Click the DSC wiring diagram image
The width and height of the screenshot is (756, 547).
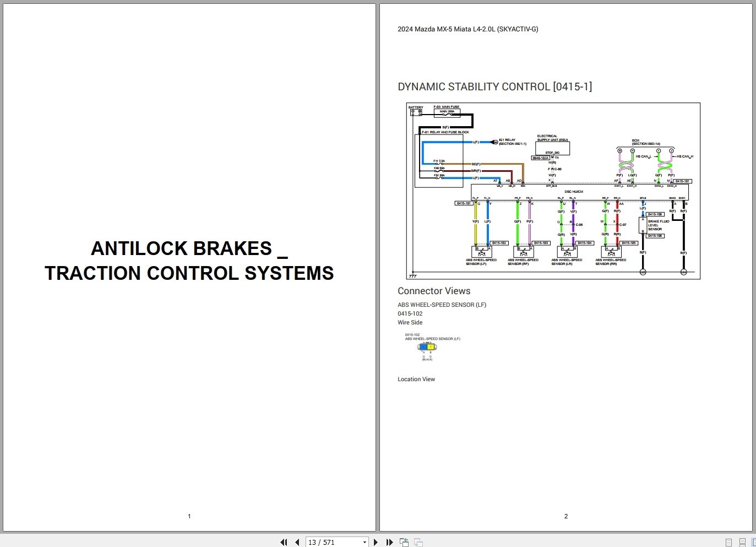coord(553,191)
